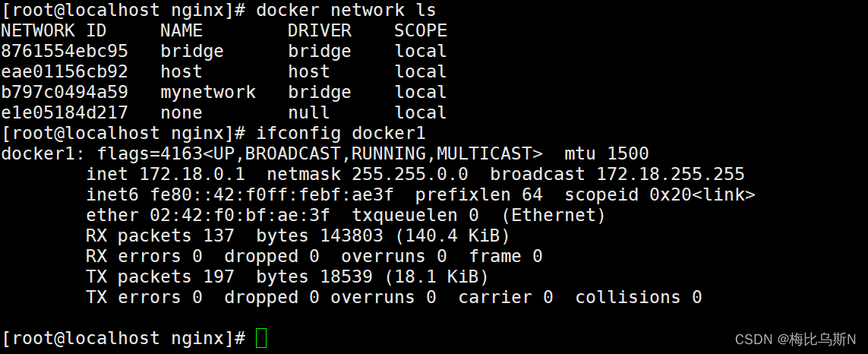Click the SCOPE column header
The width and height of the screenshot is (868, 354).
pos(421,30)
